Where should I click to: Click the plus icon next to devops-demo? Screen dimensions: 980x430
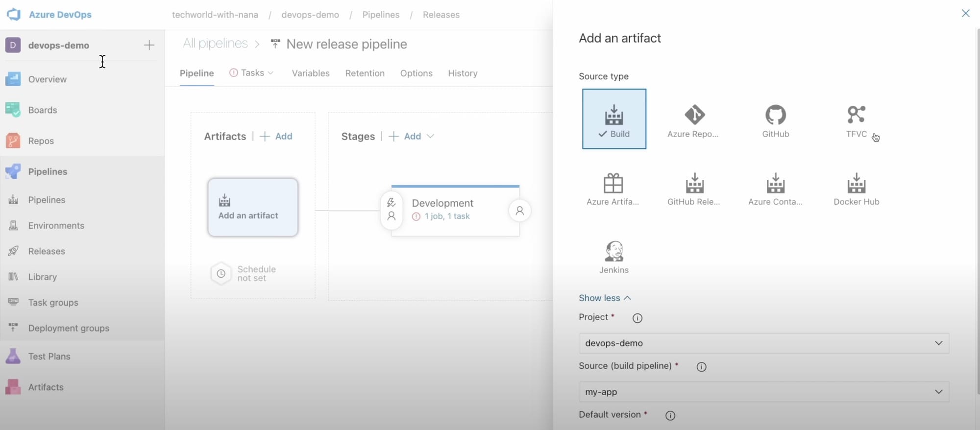(x=149, y=45)
